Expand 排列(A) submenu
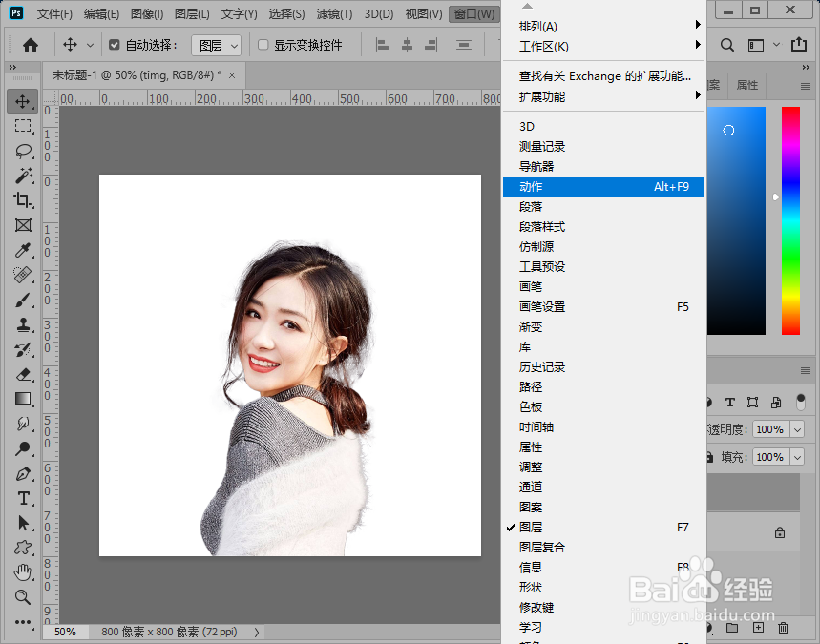The height and width of the screenshot is (644, 820). coord(604,26)
